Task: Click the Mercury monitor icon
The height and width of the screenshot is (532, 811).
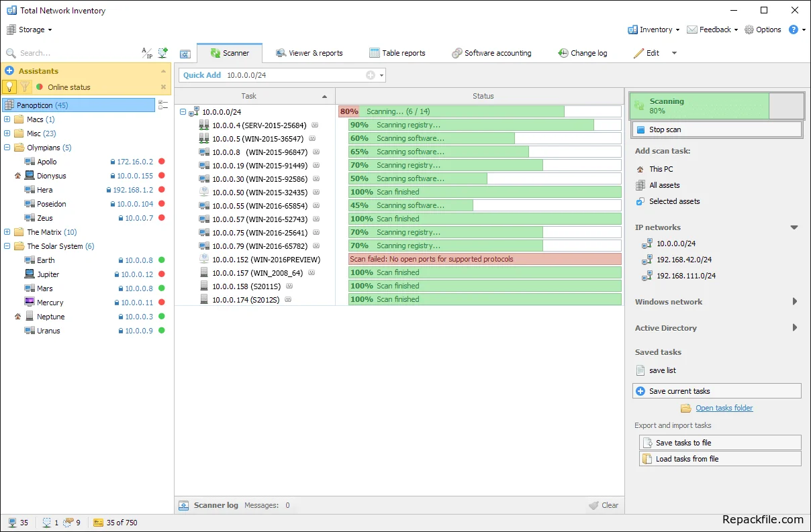Action: (x=30, y=303)
